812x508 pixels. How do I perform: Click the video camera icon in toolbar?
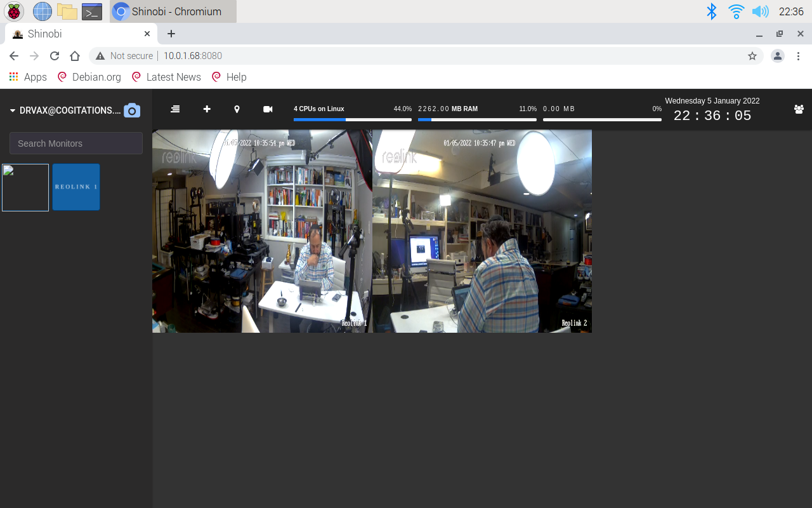click(268, 109)
